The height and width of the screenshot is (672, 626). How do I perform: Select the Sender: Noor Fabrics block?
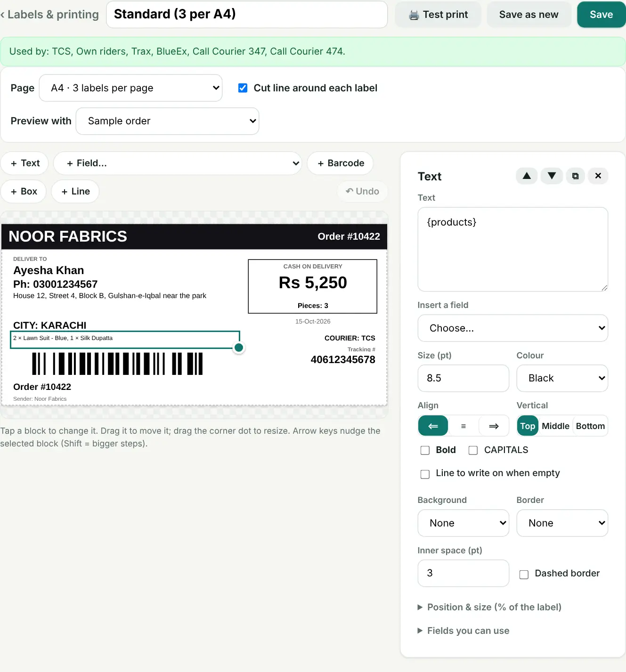coord(40,399)
